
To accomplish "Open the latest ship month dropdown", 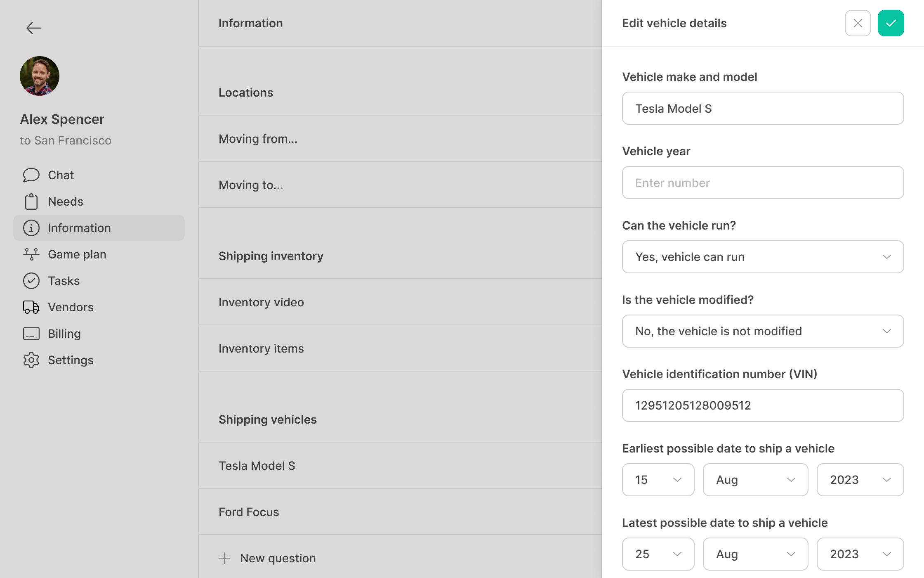I will 755,554.
